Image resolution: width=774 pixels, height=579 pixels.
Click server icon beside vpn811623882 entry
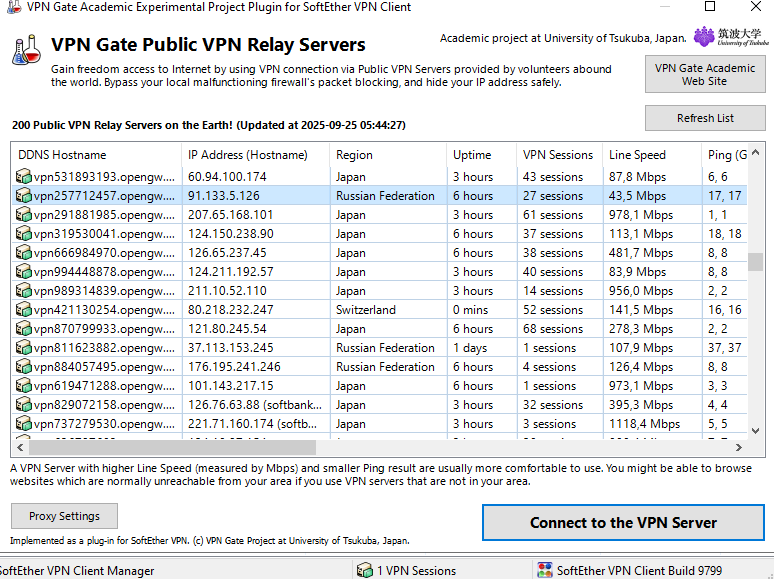tap(24, 348)
